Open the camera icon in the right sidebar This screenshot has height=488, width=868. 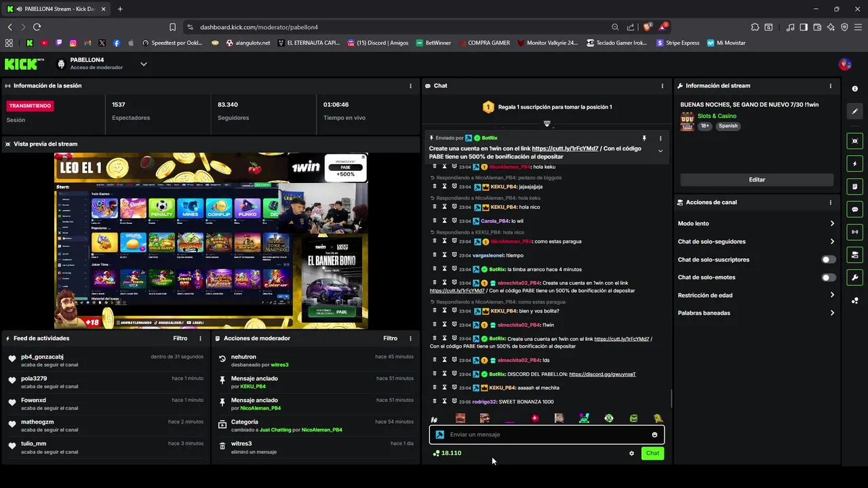coord(854,141)
